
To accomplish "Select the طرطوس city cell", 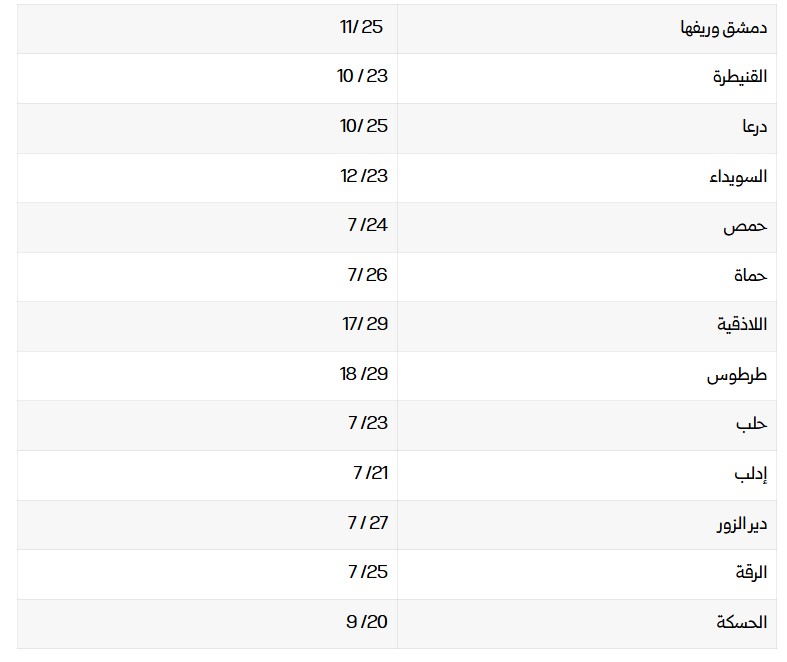I will 737,375.
